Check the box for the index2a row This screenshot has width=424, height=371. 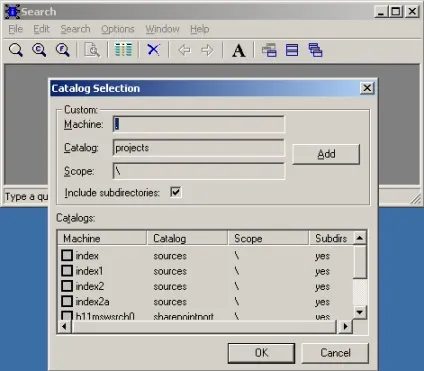67,301
